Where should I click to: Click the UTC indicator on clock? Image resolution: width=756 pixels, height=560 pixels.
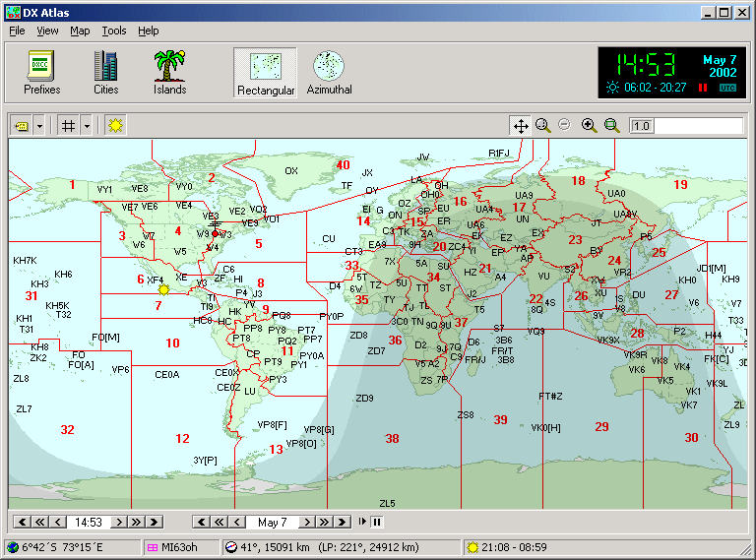[x=727, y=88]
